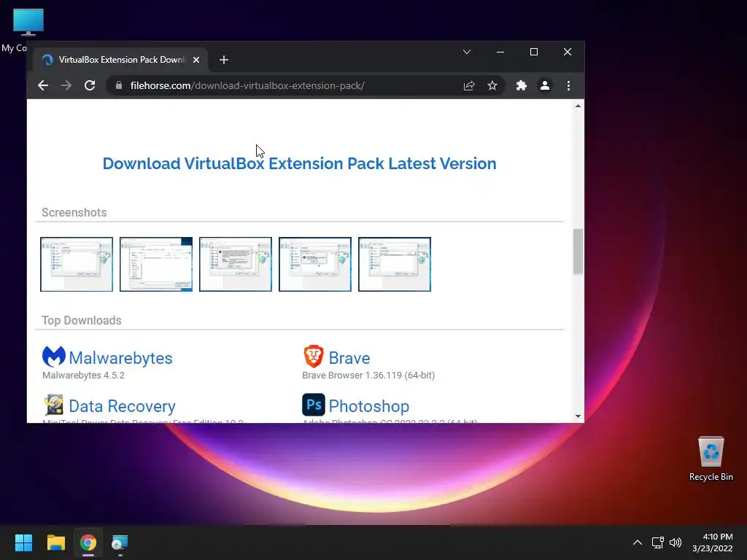Click the Top Downloads section heading
Screen dimensions: 747x560
pyautogui.click(x=82, y=321)
